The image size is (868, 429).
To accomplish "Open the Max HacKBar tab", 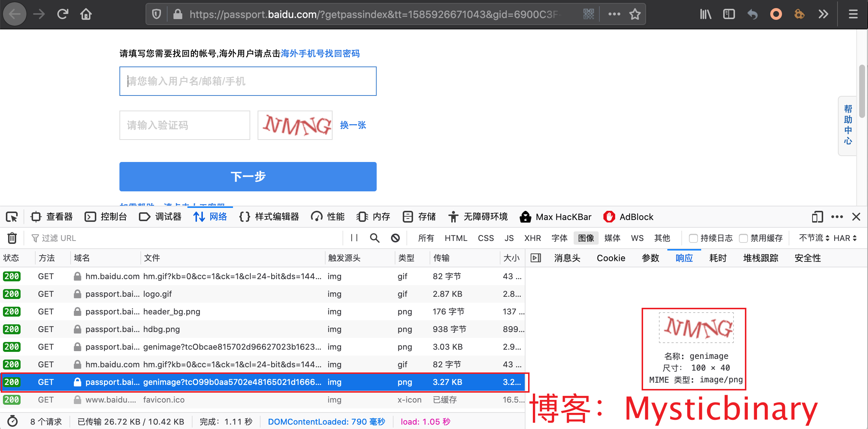I will click(556, 217).
